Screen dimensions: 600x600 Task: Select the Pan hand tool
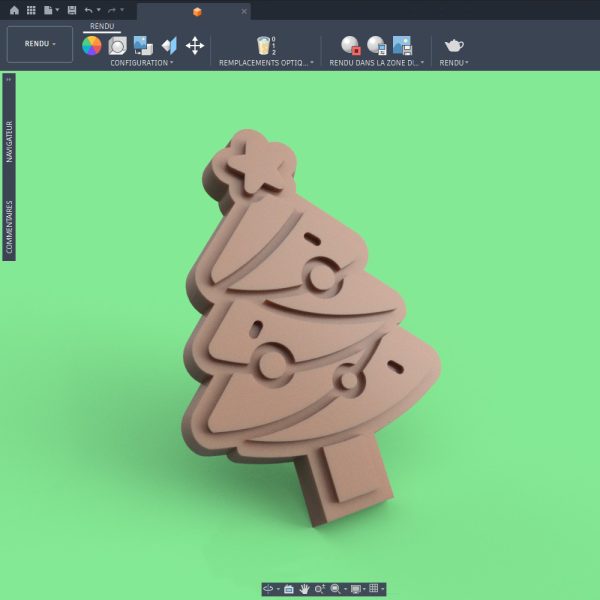click(x=305, y=589)
